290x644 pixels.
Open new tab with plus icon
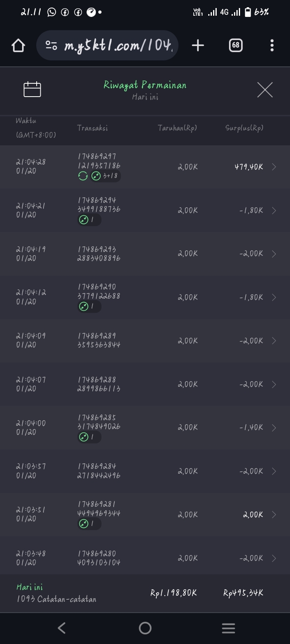198,45
